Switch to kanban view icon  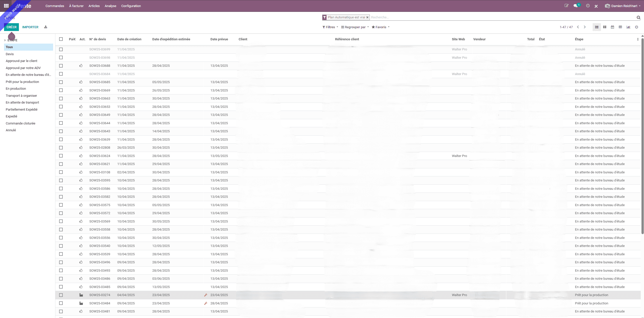(x=605, y=27)
